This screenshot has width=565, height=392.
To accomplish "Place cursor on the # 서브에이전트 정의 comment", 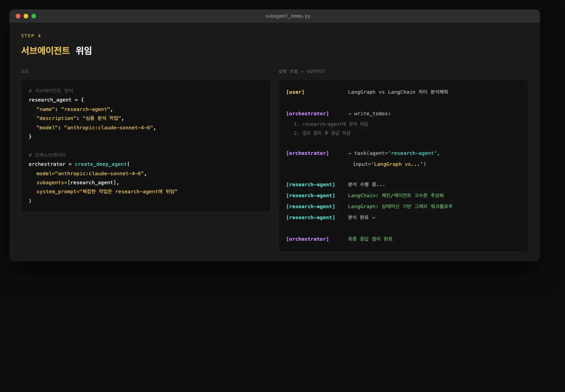I will 51,91.
